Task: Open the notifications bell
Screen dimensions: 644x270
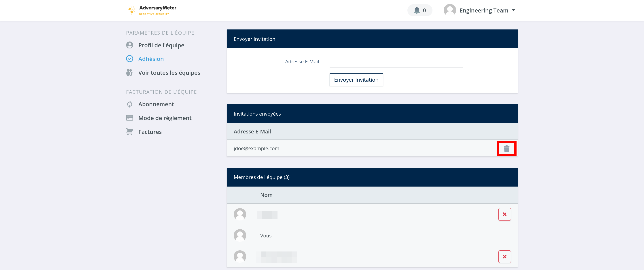Action: [x=417, y=10]
